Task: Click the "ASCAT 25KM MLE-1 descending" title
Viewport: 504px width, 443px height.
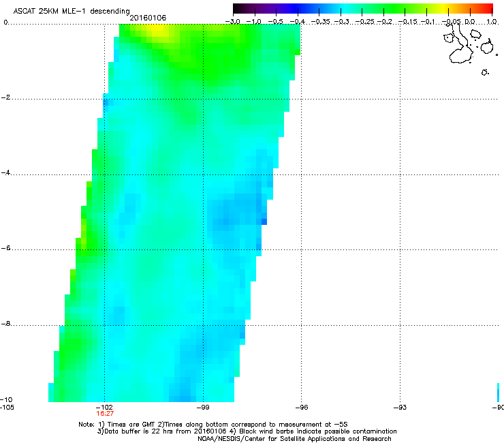Action: [x=72, y=12]
